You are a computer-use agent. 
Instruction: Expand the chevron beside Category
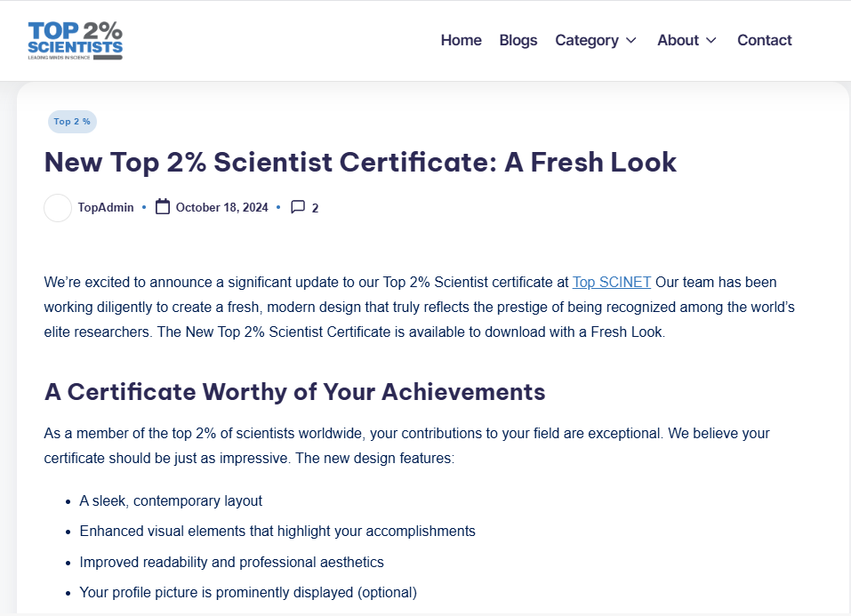click(x=631, y=40)
